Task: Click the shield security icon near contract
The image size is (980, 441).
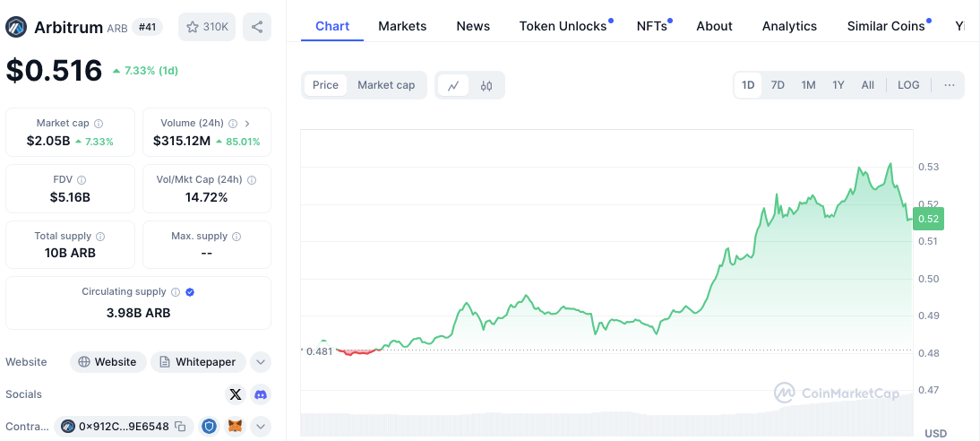Action: [210, 427]
